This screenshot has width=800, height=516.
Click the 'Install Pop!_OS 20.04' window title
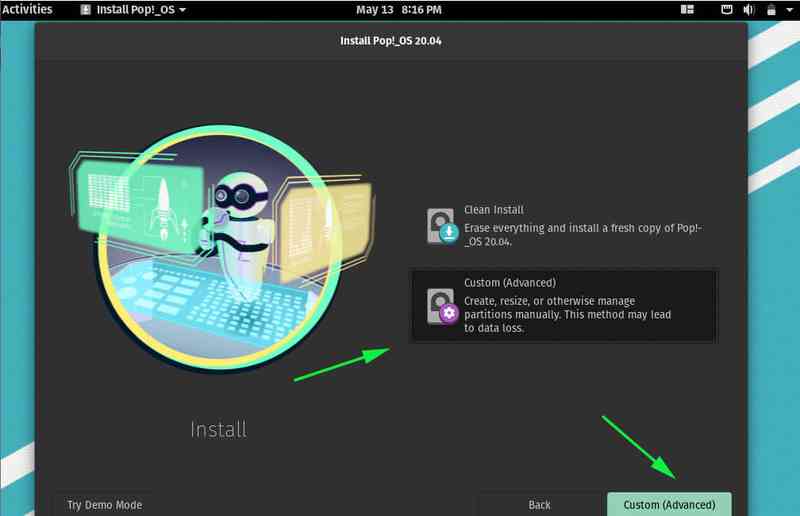coord(391,41)
